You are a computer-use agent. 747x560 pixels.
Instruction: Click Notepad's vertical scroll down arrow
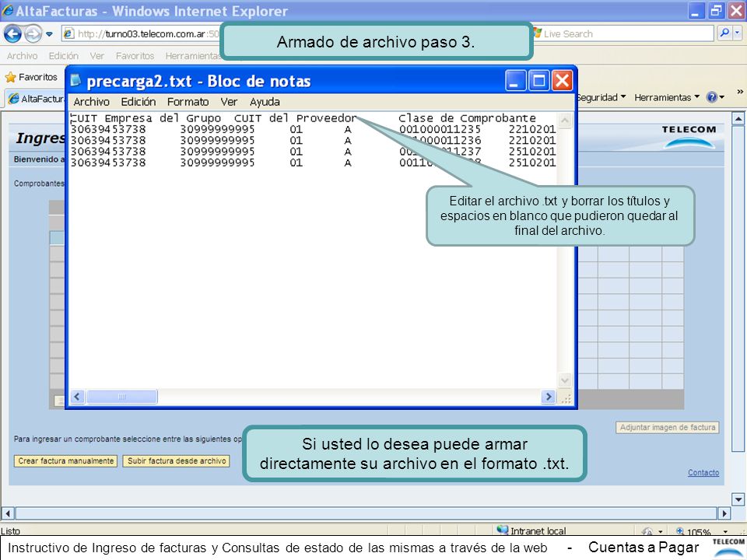click(565, 380)
